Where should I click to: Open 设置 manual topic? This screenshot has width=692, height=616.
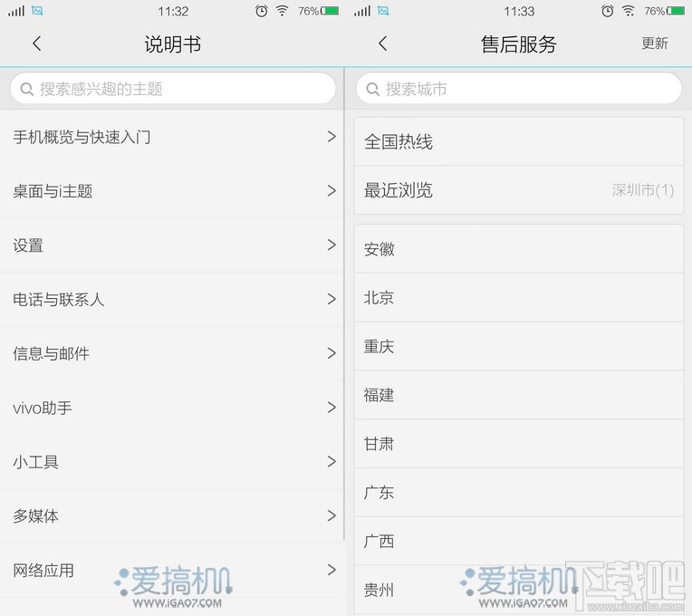click(172, 245)
